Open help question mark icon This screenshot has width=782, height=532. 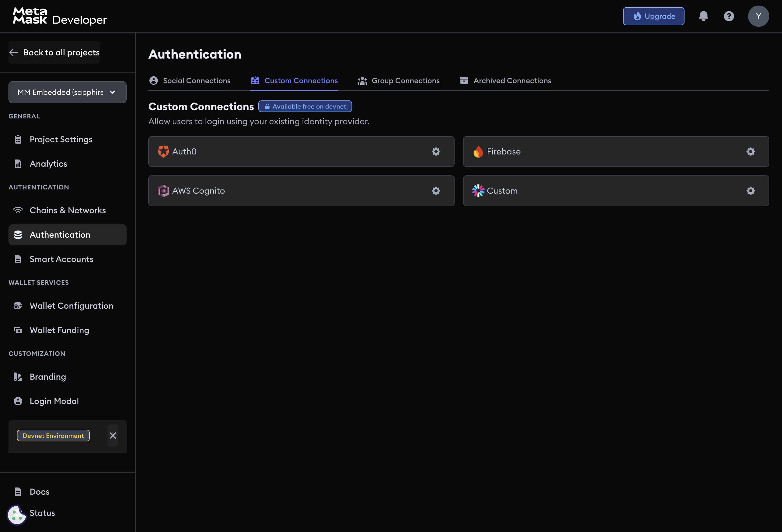pyautogui.click(x=729, y=16)
